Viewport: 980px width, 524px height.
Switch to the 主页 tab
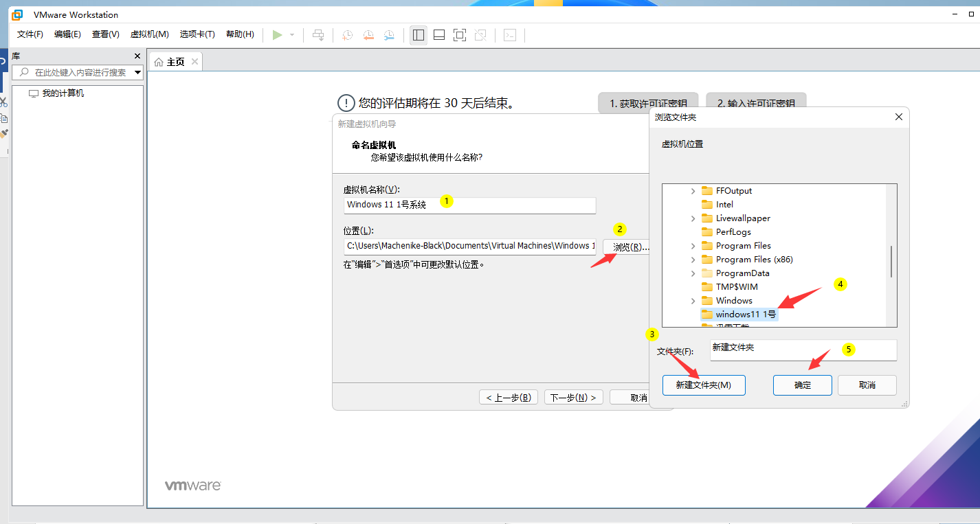[176, 62]
